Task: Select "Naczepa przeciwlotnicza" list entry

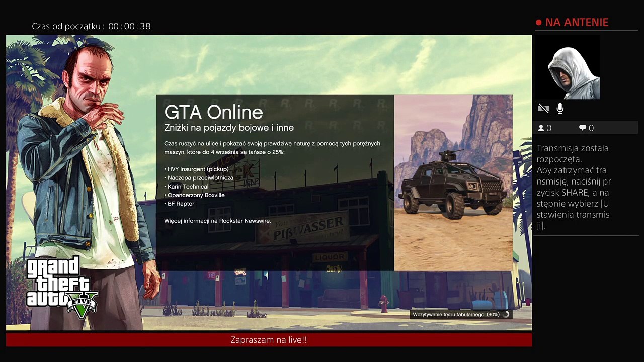Action: click(x=199, y=178)
